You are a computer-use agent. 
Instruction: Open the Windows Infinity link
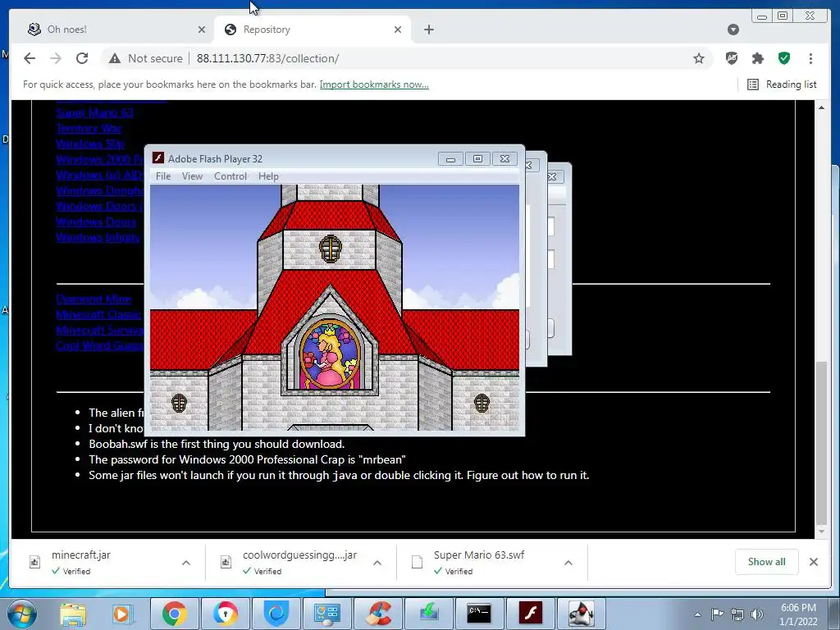click(98, 237)
